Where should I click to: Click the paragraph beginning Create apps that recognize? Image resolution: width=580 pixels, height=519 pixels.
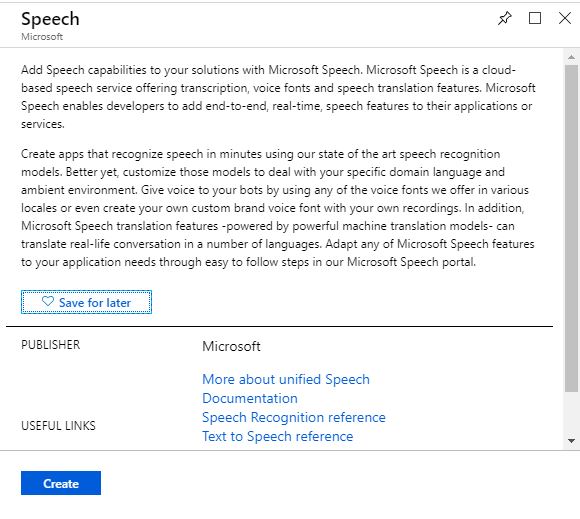coord(278,208)
